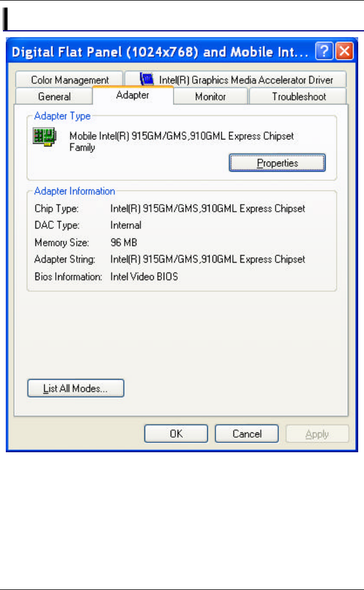The width and height of the screenshot is (364, 590).
Task: Click the dialog title bar text
Action: pos(160,52)
